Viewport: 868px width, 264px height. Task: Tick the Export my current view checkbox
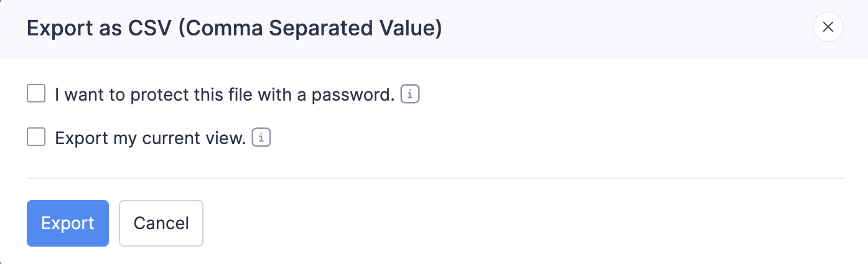click(36, 137)
